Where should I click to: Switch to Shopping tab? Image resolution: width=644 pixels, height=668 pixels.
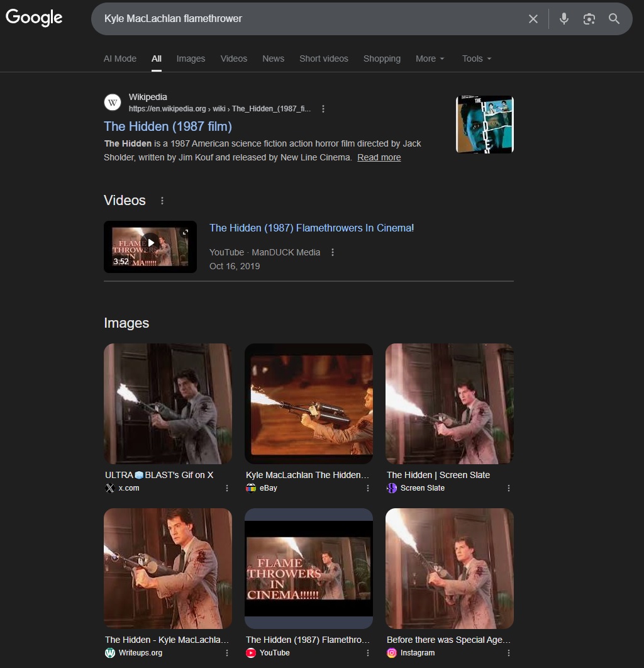click(382, 58)
